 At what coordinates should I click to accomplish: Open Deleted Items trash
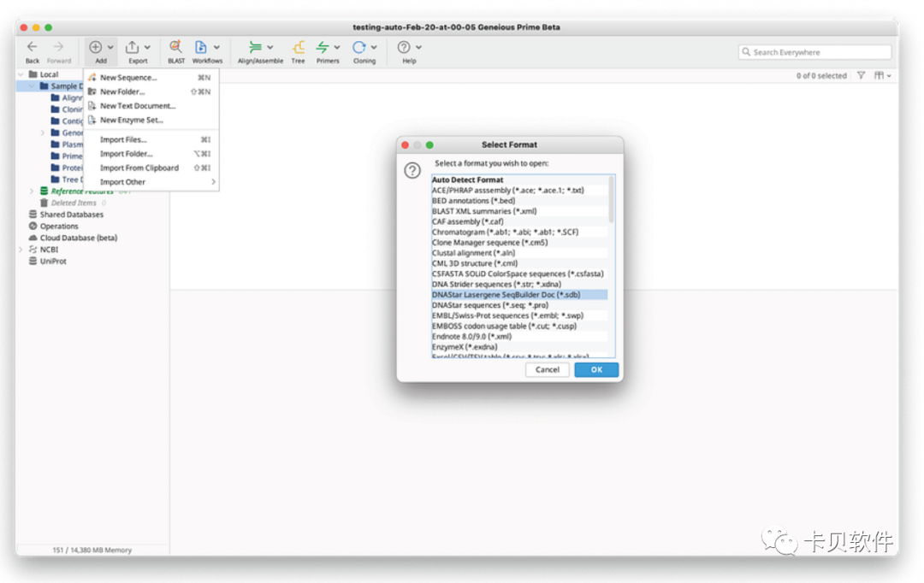(73, 203)
